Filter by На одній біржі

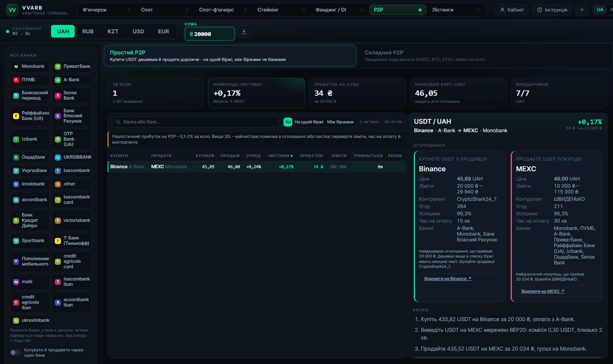point(309,122)
